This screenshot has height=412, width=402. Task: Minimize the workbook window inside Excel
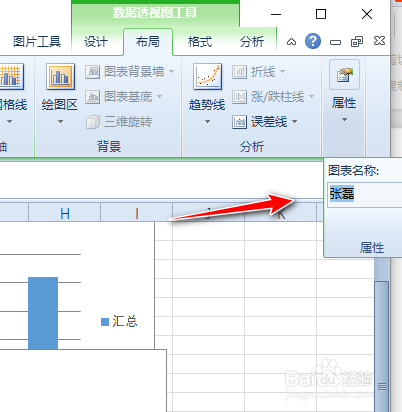point(335,42)
